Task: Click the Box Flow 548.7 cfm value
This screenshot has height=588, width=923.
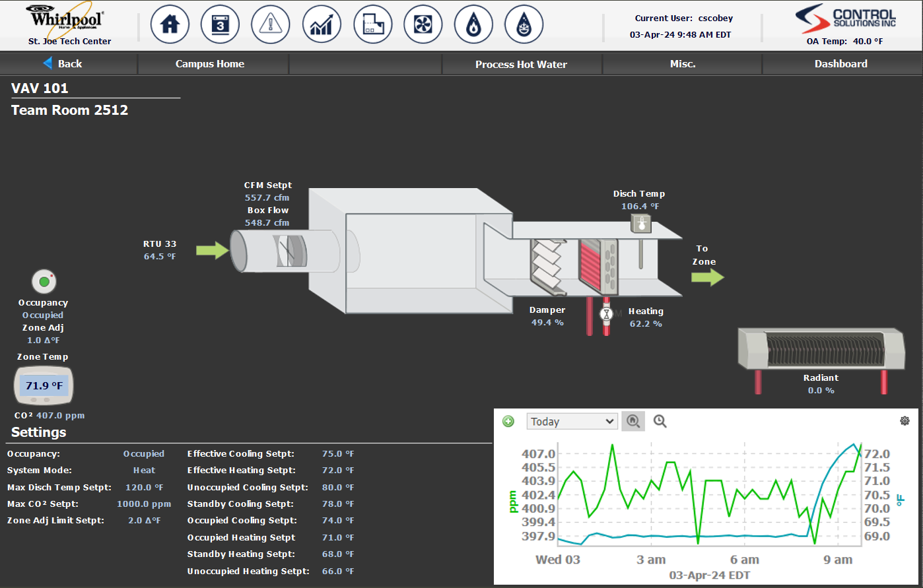Action: click(267, 222)
